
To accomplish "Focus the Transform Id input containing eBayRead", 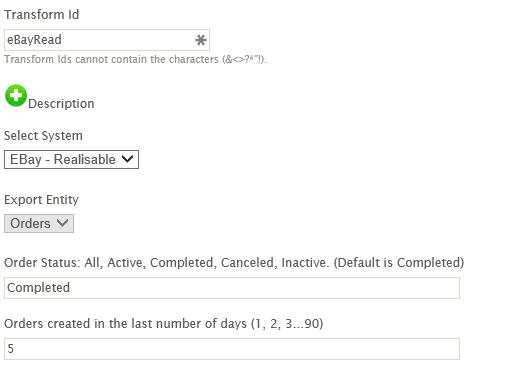I will click(107, 40).
